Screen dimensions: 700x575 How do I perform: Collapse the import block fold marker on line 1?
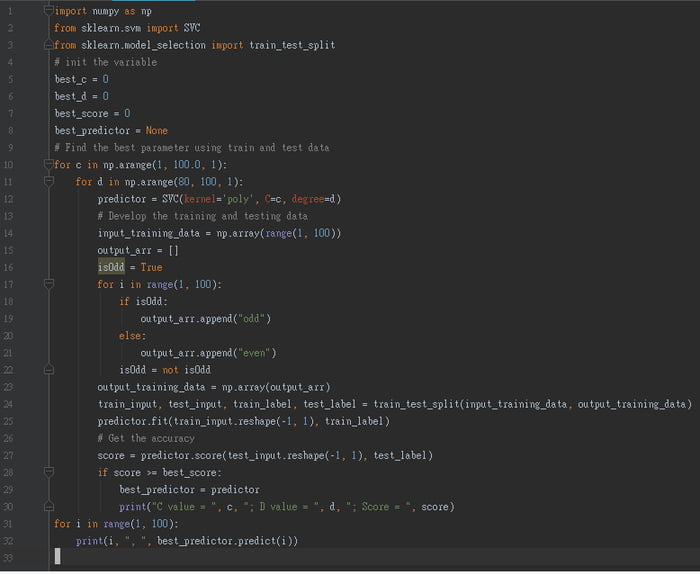tap(48, 10)
